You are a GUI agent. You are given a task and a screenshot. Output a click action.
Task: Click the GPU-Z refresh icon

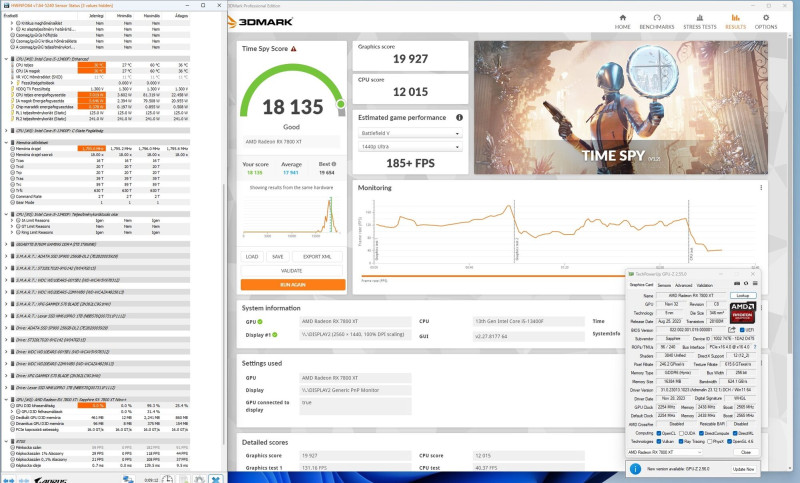(x=746, y=284)
